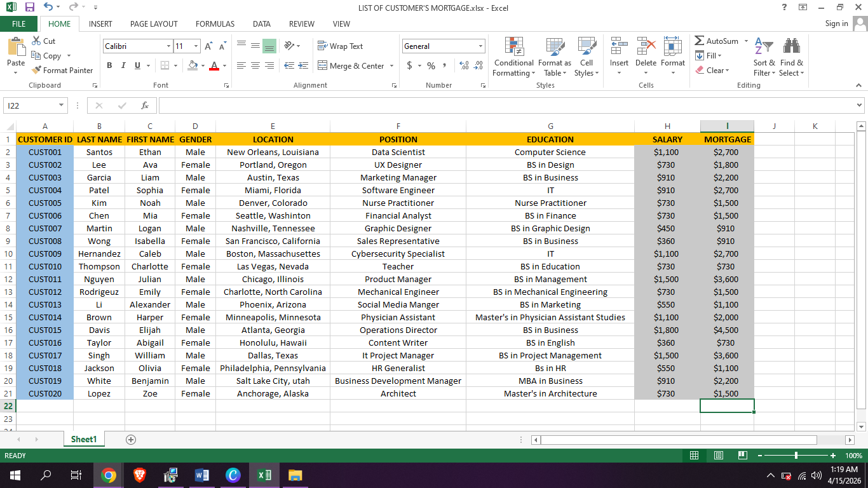
Task: Toggle Wrap Text
Action: (340, 46)
